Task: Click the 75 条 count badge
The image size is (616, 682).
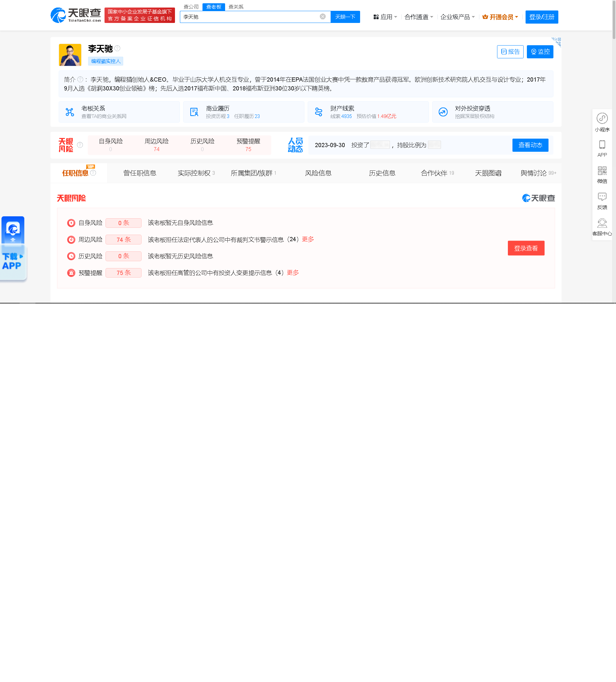Action: [124, 273]
